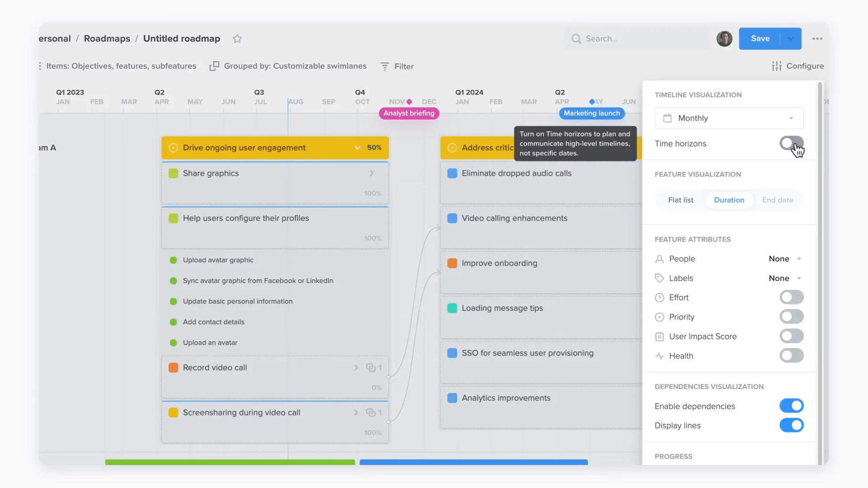Click the blue Save button
This screenshot has width=868, height=488.
point(760,39)
